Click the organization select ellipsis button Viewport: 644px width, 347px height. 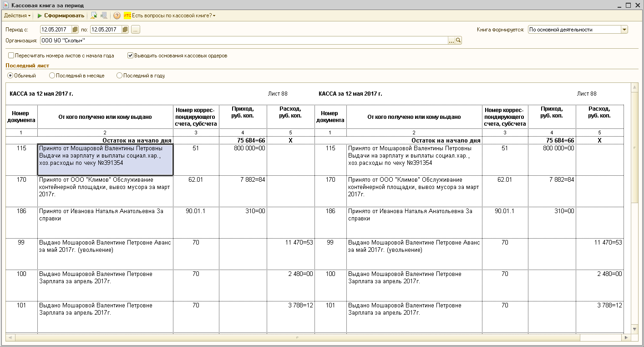pyautogui.click(x=451, y=41)
